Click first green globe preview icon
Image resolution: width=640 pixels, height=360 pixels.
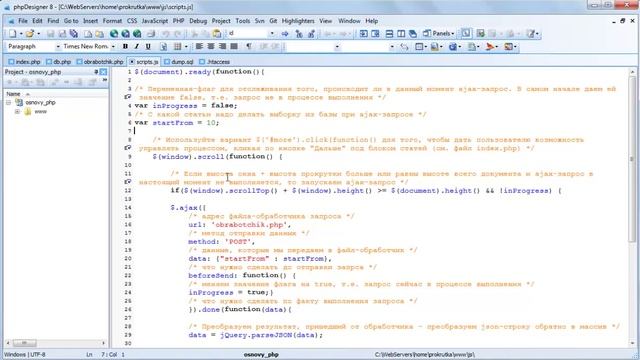(x=114, y=34)
